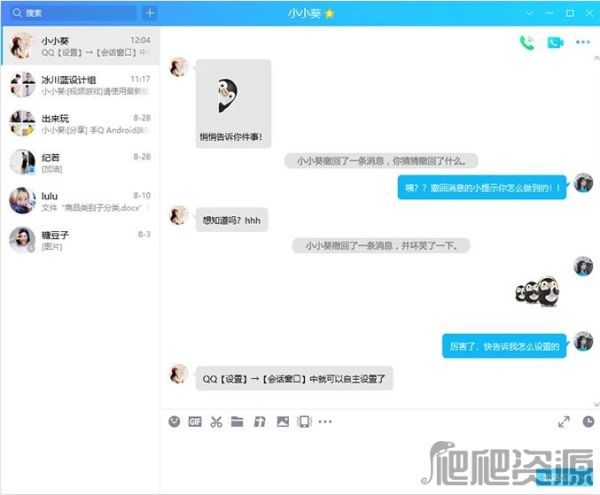Open the 冰川蓝设计组 group chat
This screenshot has height=495, width=600.
pos(80,85)
